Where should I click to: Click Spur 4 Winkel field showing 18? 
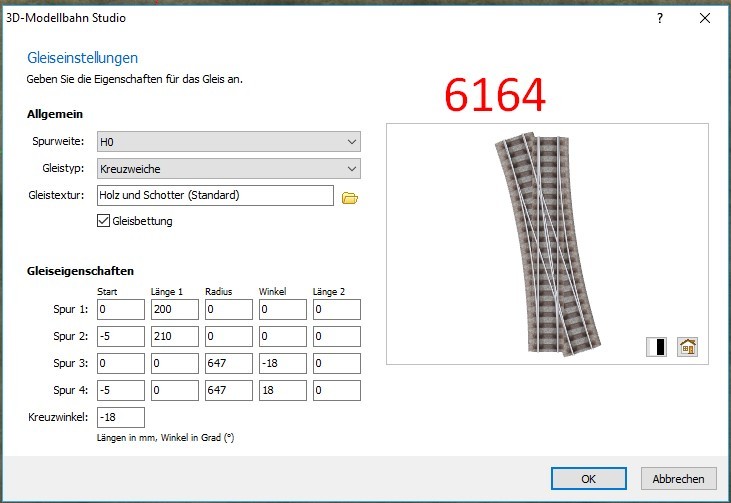point(283,391)
